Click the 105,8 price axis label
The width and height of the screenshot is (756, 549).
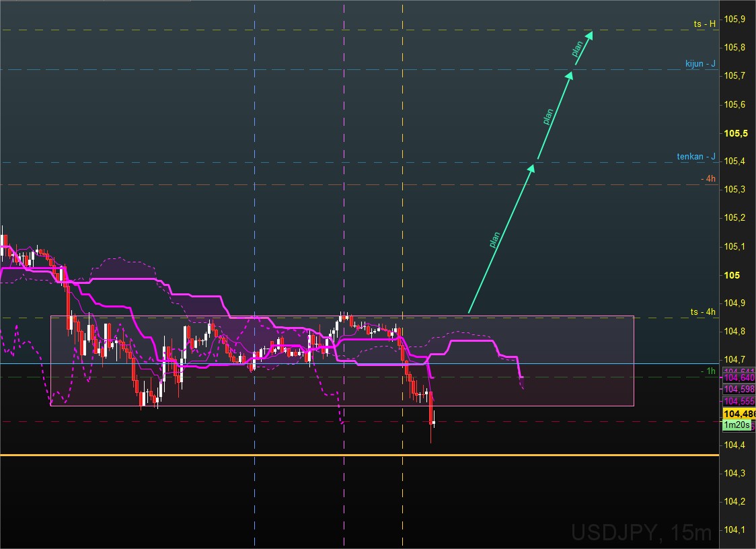point(734,47)
